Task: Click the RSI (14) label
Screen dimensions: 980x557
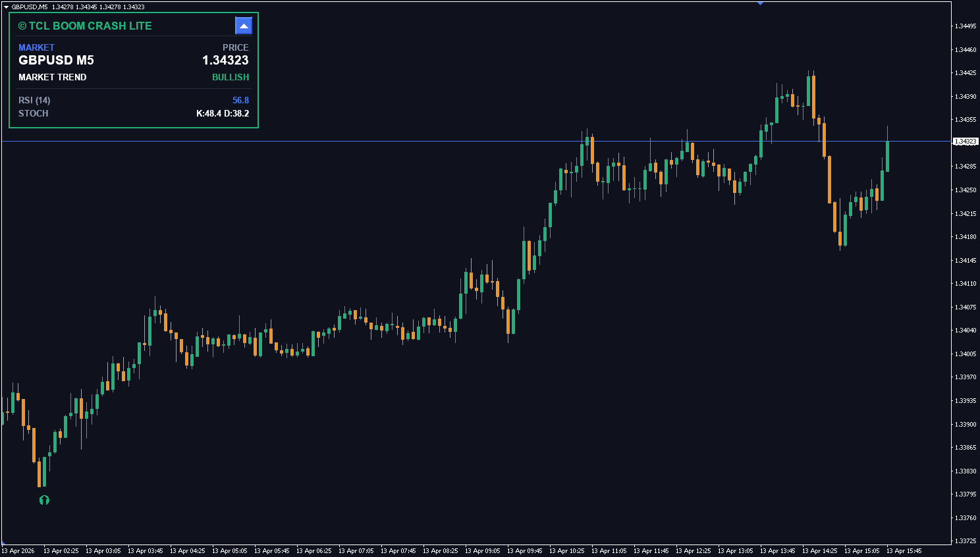Action: pyautogui.click(x=34, y=100)
